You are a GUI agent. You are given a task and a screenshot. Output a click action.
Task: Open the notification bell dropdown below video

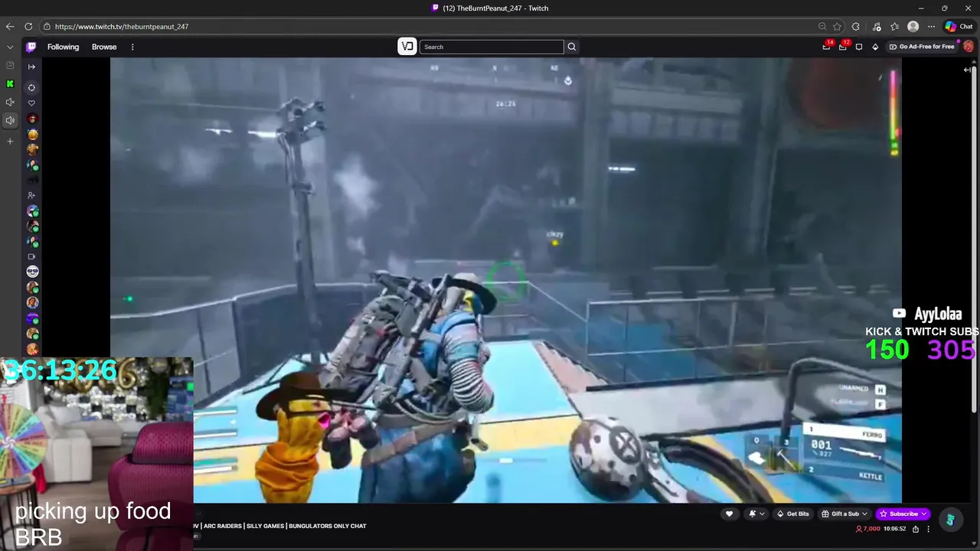(x=756, y=514)
